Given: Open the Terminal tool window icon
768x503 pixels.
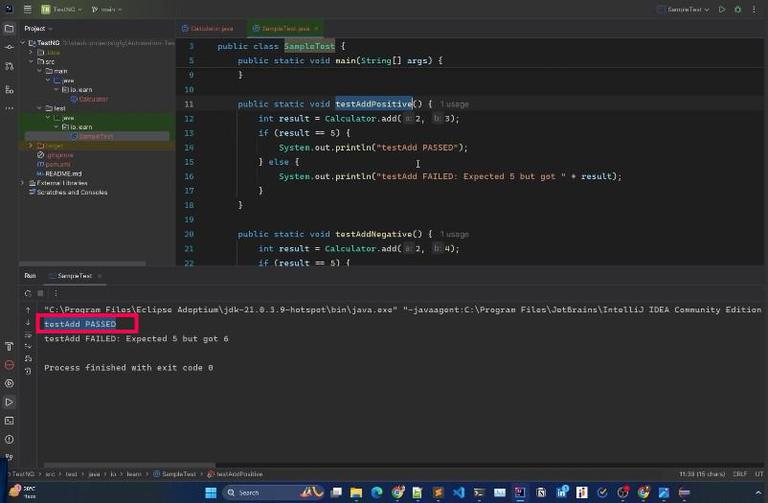Looking at the screenshot, I should (9, 421).
